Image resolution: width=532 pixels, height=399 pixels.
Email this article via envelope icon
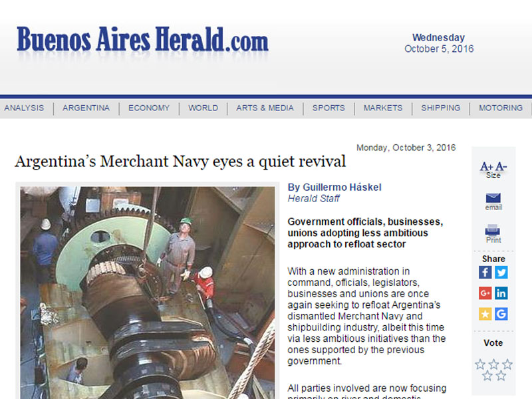pyautogui.click(x=493, y=198)
